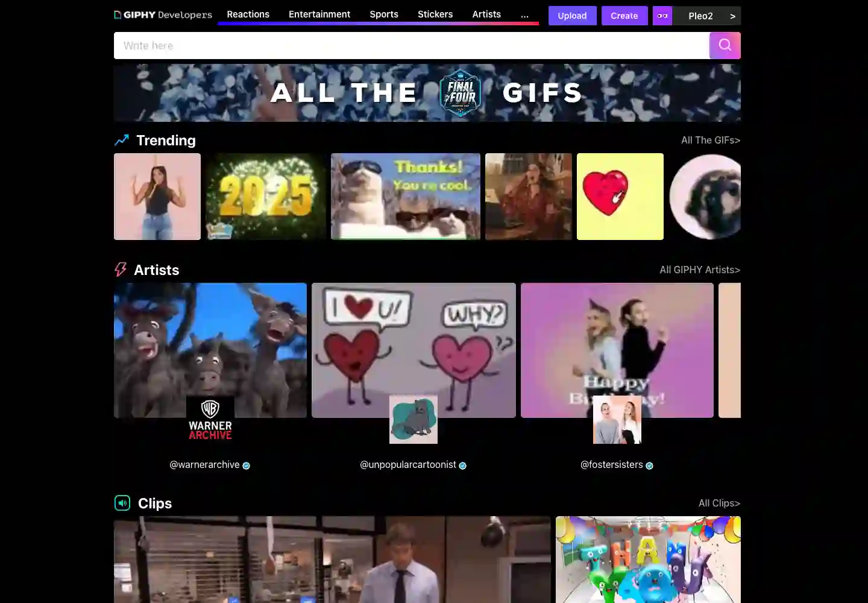Open the All GIPHY Artists link

click(700, 270)
